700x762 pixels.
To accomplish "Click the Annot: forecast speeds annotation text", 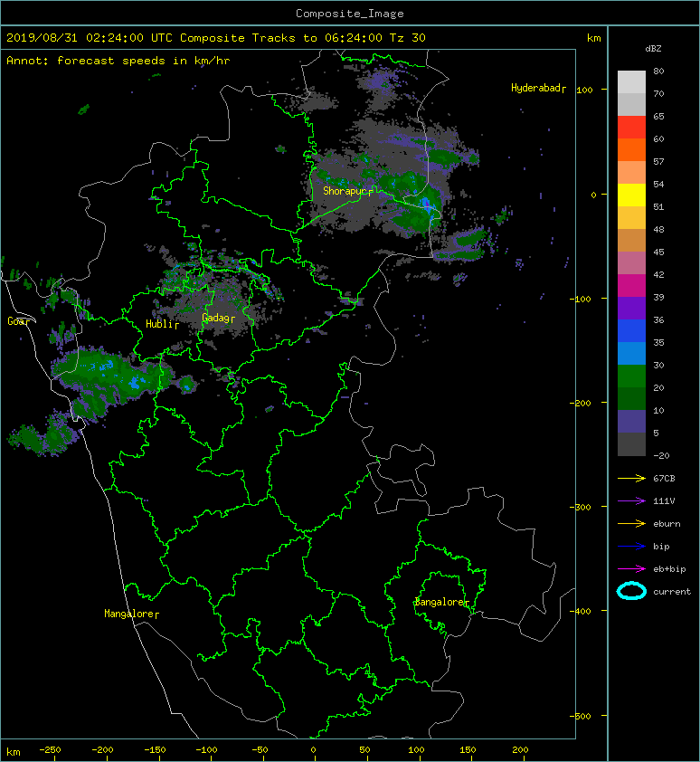I will pyautogui.click(x=118, y=61).
